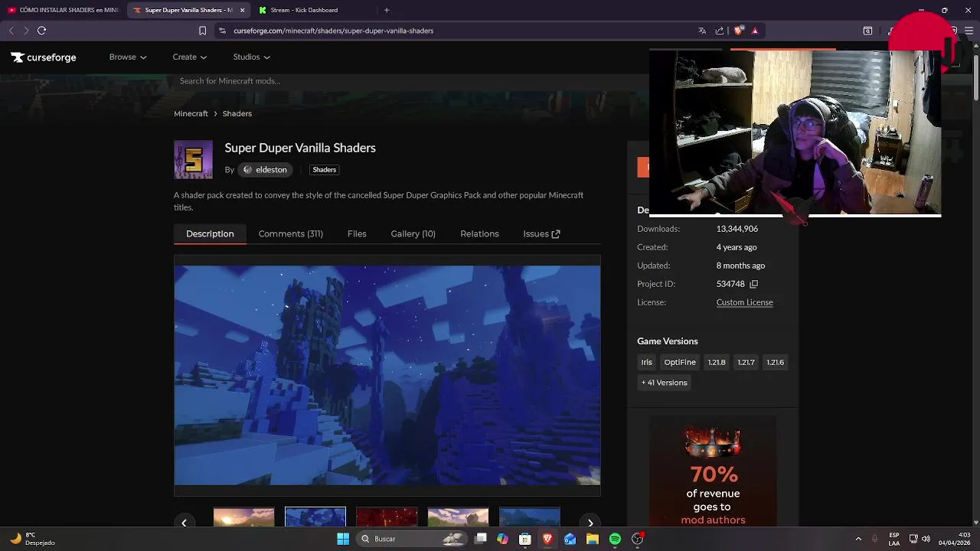Click the CurseForge logo
Screen dimensions: 980x551
pyautogui.click(x=44, y=57)
